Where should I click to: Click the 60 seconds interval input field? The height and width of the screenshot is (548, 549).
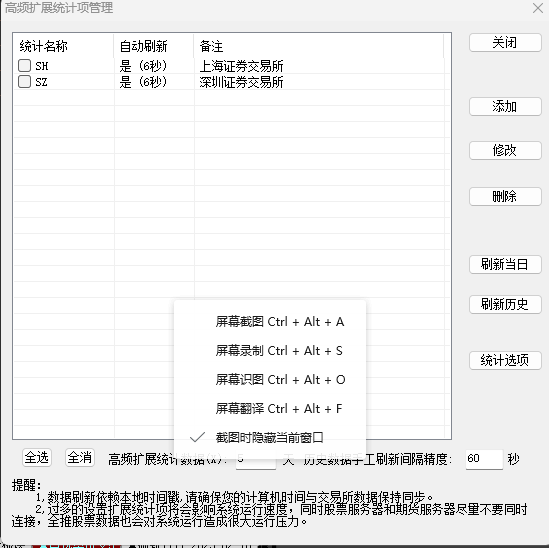pos(484,459)
